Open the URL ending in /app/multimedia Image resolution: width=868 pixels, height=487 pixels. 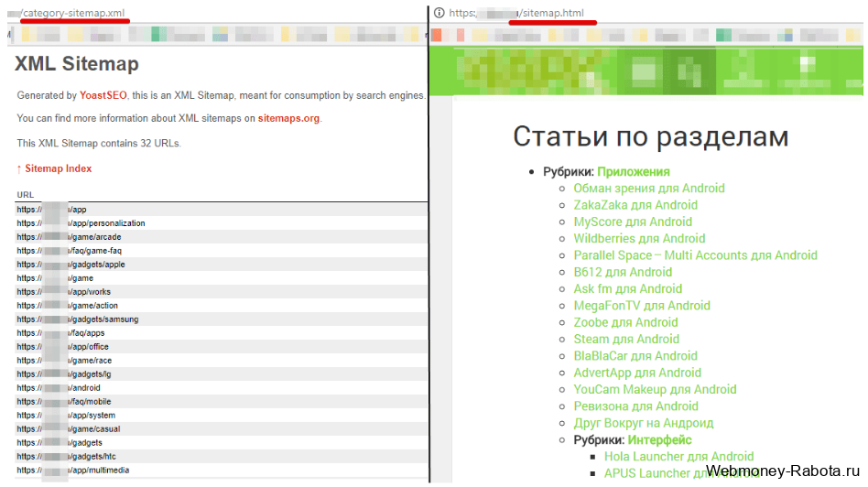pyautogui.click(x=73, y=470)
